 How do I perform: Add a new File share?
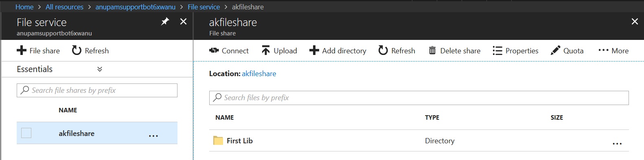38,50
